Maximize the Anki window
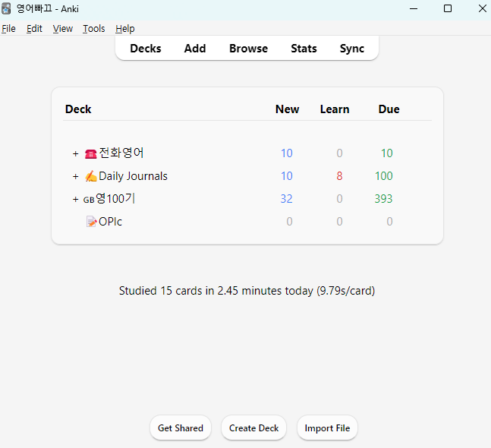 [x=448, y=9]
